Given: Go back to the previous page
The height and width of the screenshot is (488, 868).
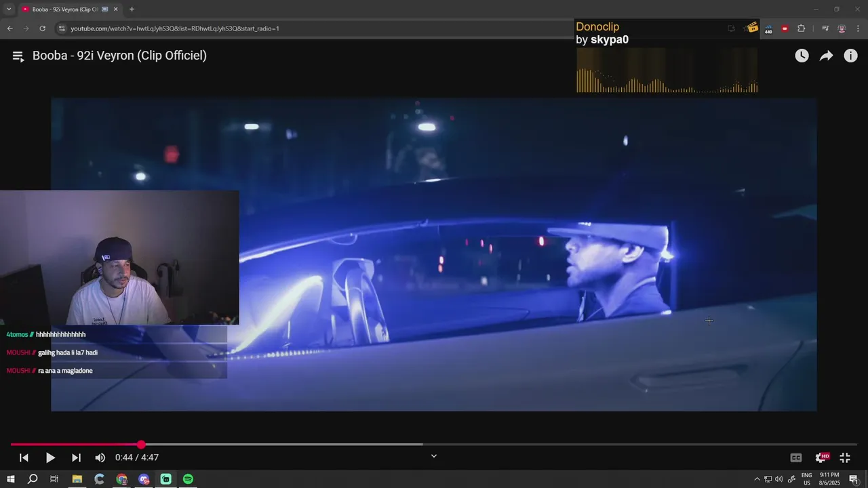Looking at the screenshot, I should pos(9,28).
